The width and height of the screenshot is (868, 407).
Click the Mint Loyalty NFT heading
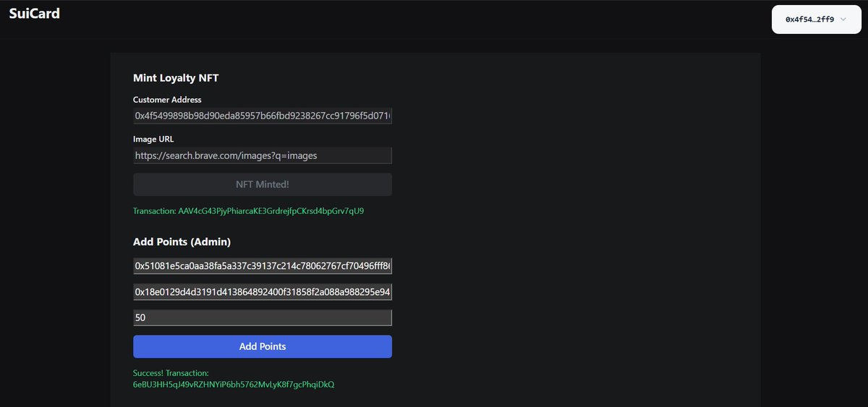(177, 78)
